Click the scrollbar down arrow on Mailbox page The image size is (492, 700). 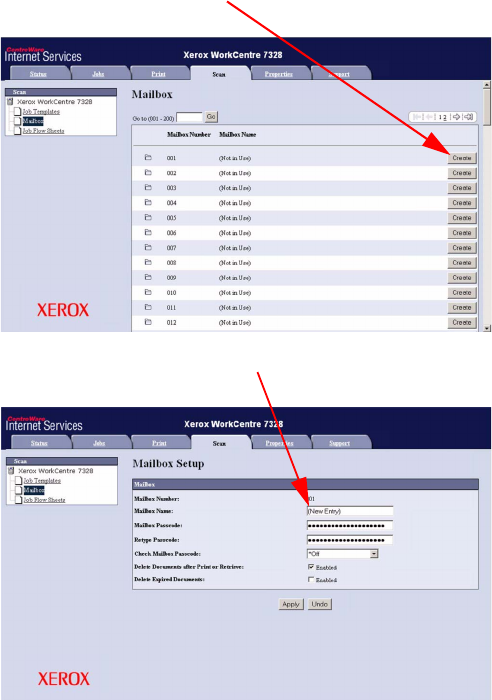pos(487,328)
